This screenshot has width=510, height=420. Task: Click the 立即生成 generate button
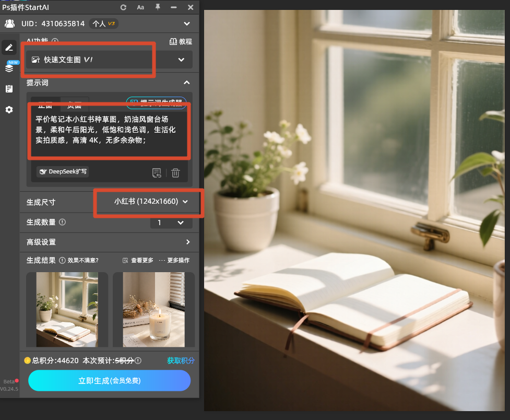coord(109,381)
